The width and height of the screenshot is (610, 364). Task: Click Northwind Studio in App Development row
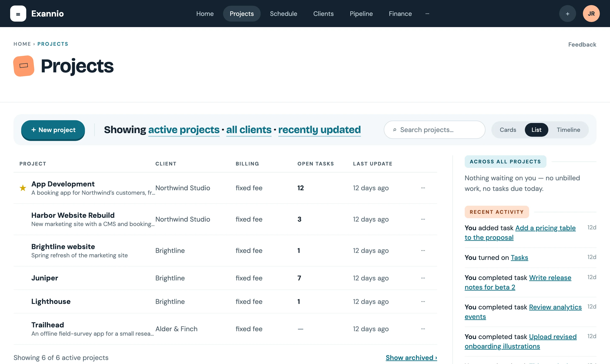click(x=183, y=188)
